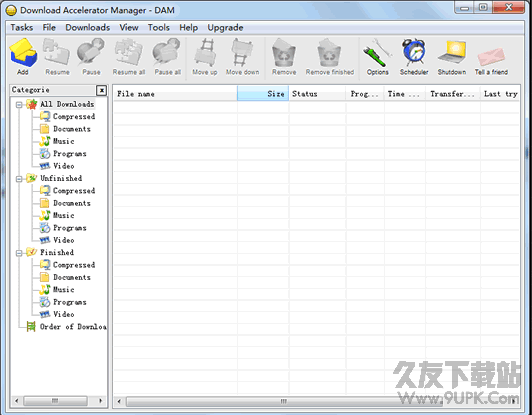Sort by File name column header
532x415 pixels.
click(175, 94)
